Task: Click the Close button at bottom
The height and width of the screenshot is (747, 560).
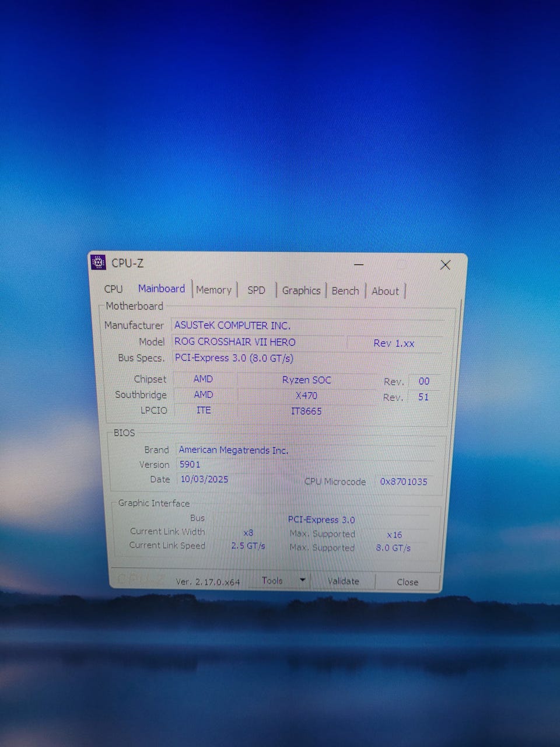Action: pyautogui.click(x=407, y=582)
